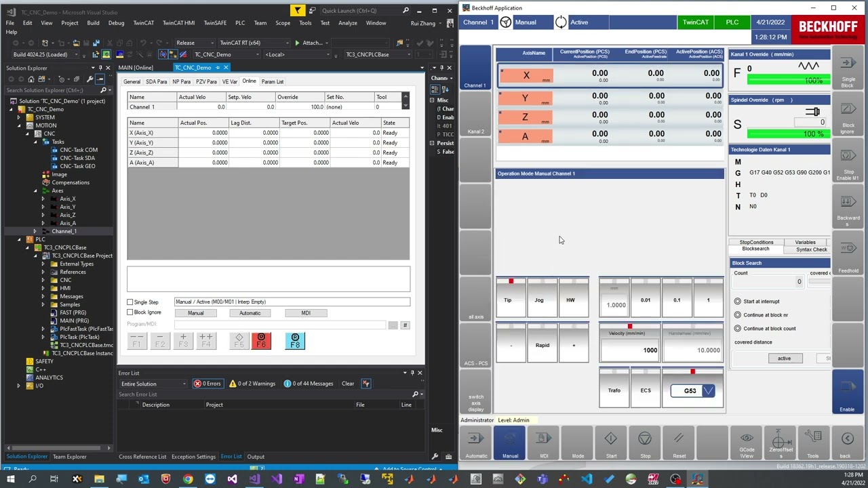Screen dimensions: 868x488
Task: Open the TwinCAT menu
Action: pyautogui.click(x=143, y=23)
